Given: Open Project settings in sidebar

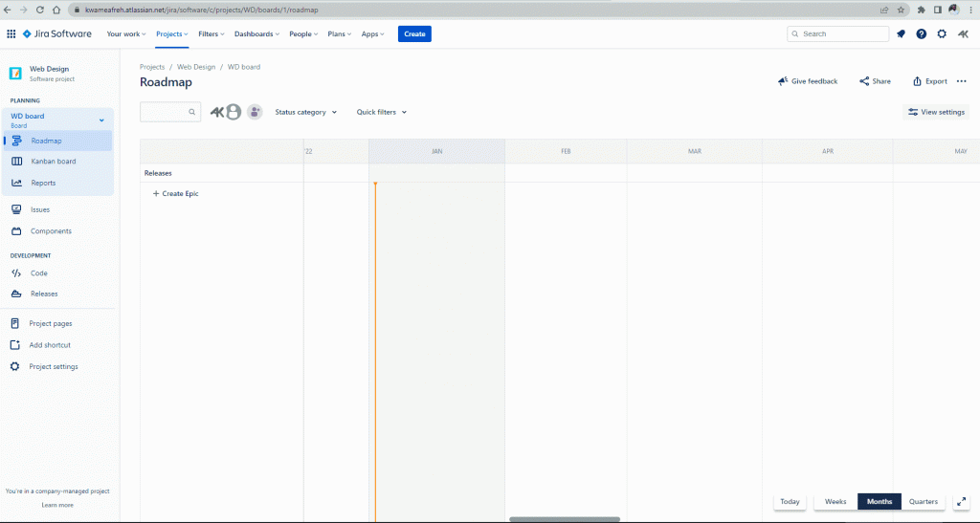Looking at the screenshot, I should click(57, 366).
